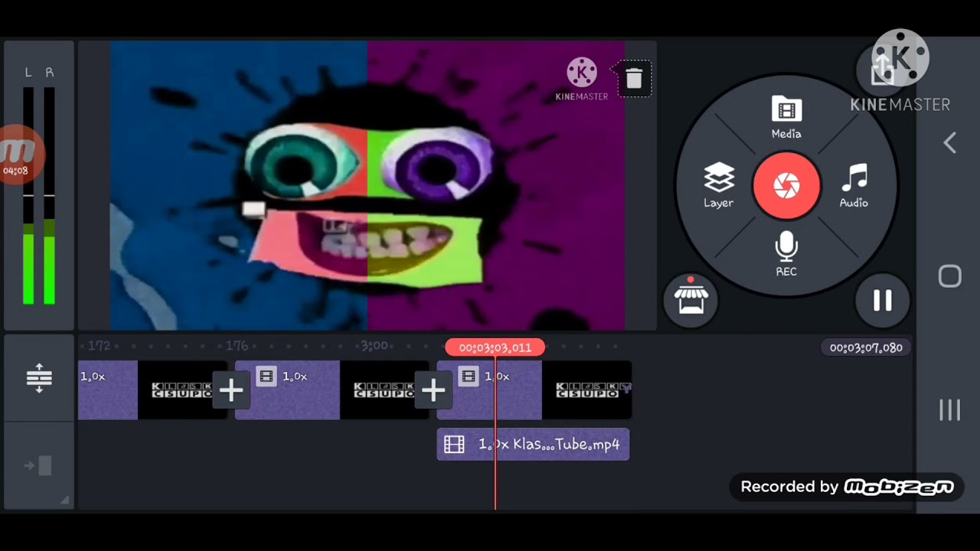980x551 pixels.
Task: Open the Media browser
Action: click(x=786, y=119)
